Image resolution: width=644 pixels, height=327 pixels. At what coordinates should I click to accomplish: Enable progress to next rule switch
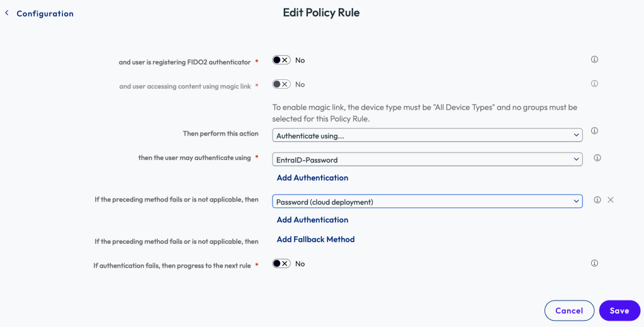pos(281,264)
